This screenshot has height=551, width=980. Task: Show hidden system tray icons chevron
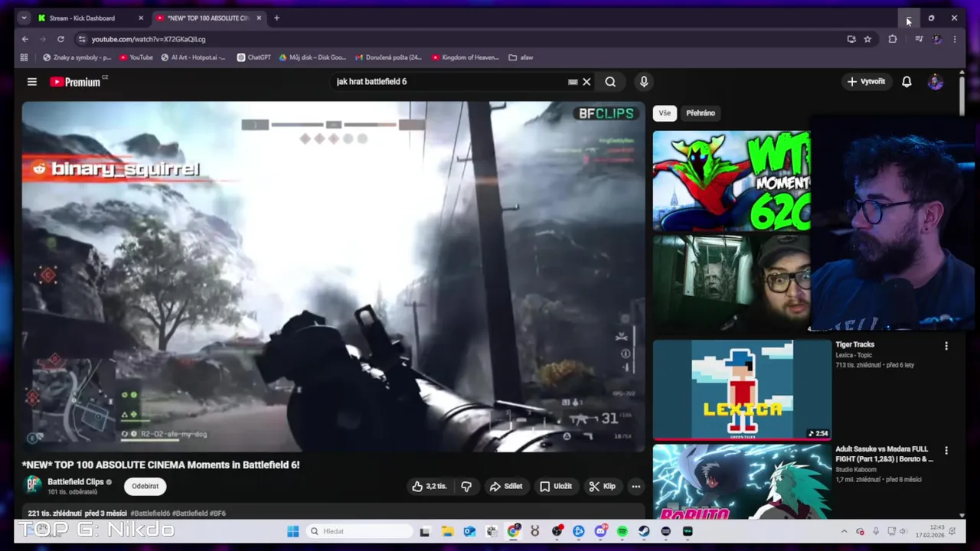(x=844, y=531)
